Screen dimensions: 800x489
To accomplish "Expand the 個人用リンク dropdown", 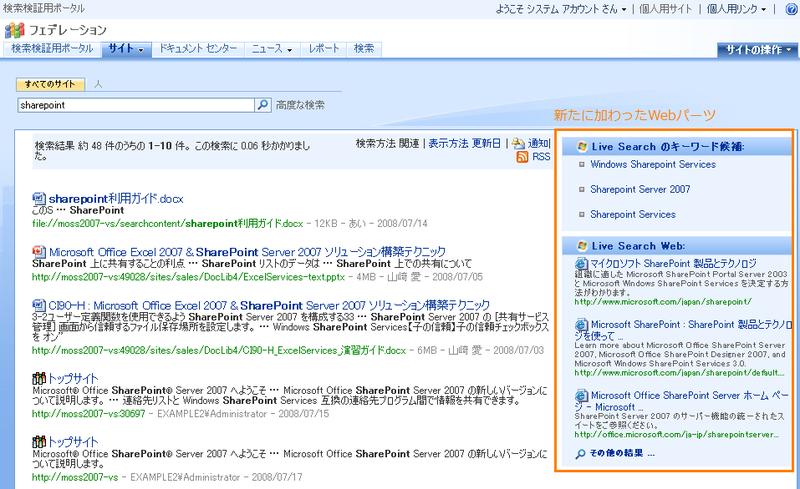I will point(737,9).
